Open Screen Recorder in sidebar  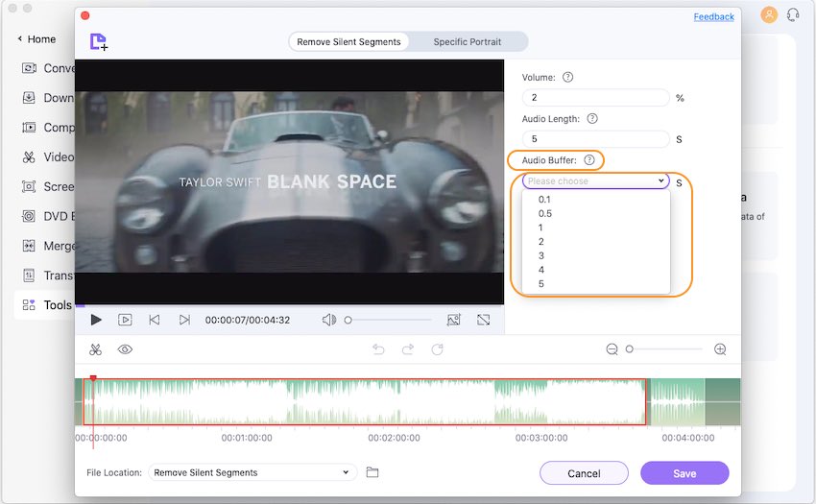(x=48, y=186)
